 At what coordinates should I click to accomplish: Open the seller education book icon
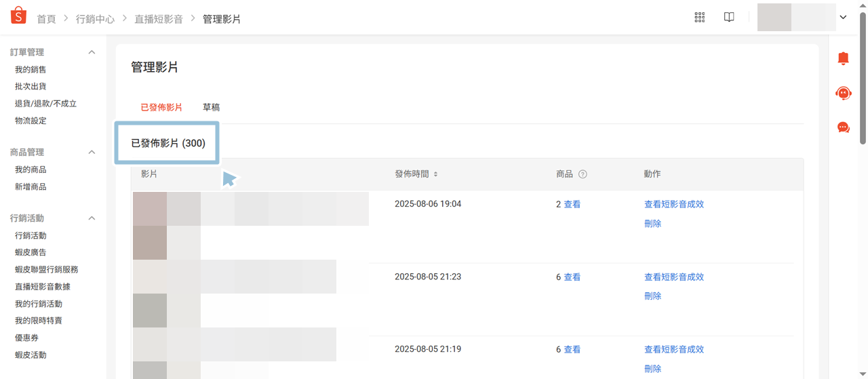pyautogui.click(x=729, y=18)
